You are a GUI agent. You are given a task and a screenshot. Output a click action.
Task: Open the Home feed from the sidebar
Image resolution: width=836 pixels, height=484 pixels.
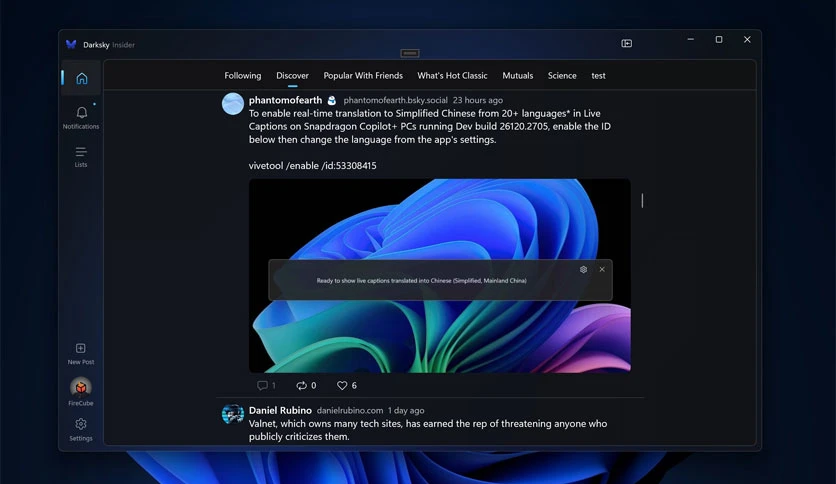[x=82, y=78]
